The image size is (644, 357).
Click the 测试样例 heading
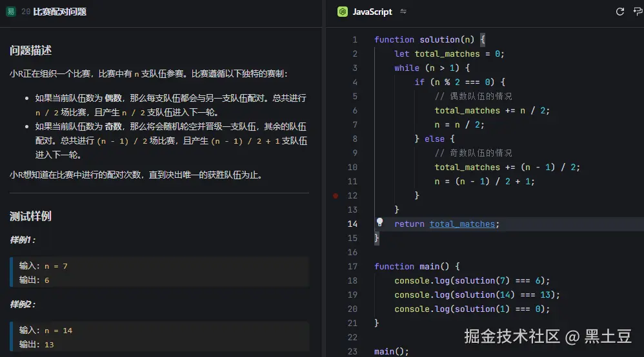[30, 217]
